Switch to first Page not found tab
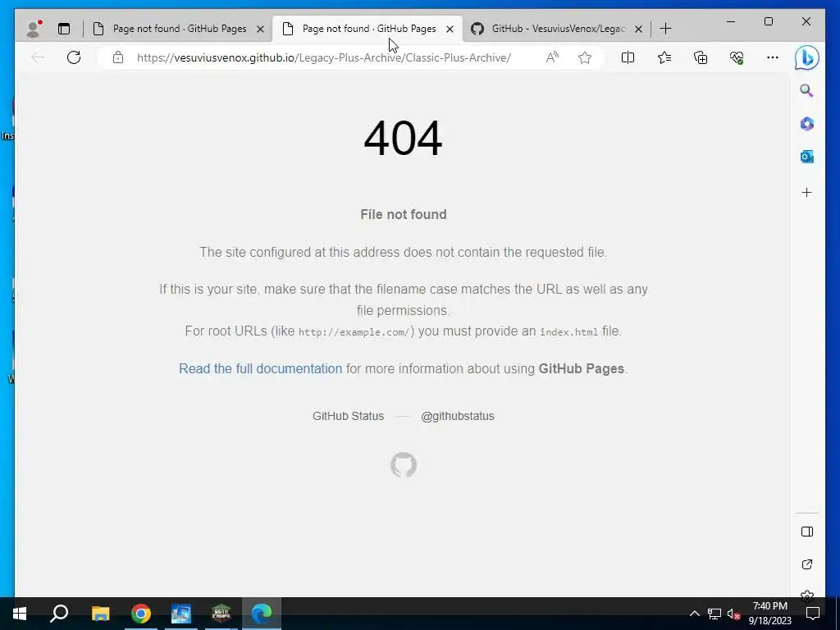 [180, 29]
